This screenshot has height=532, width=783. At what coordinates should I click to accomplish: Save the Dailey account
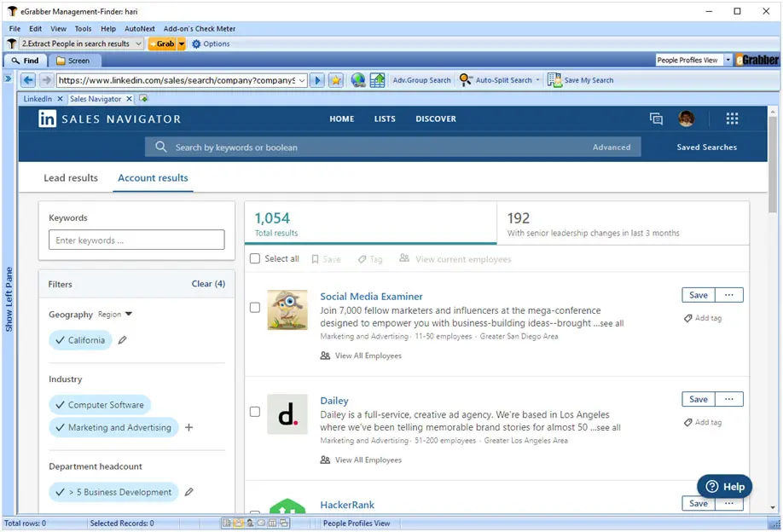point(698,399)
